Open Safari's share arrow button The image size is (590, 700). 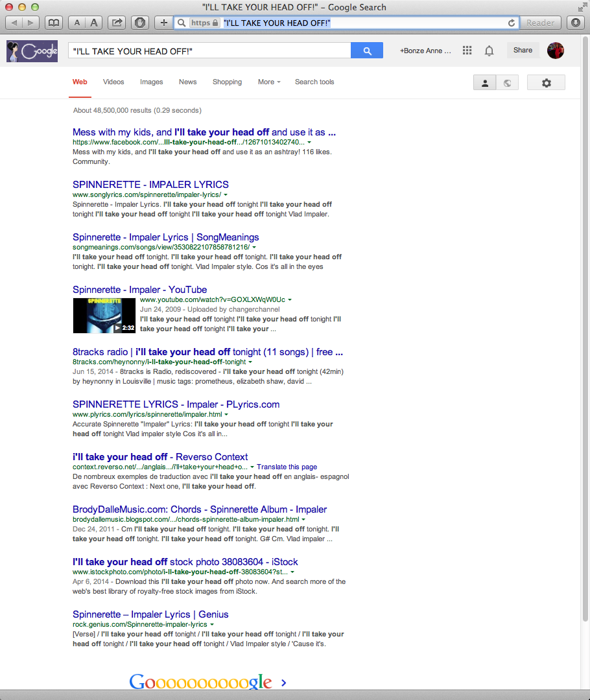(117, 23)
